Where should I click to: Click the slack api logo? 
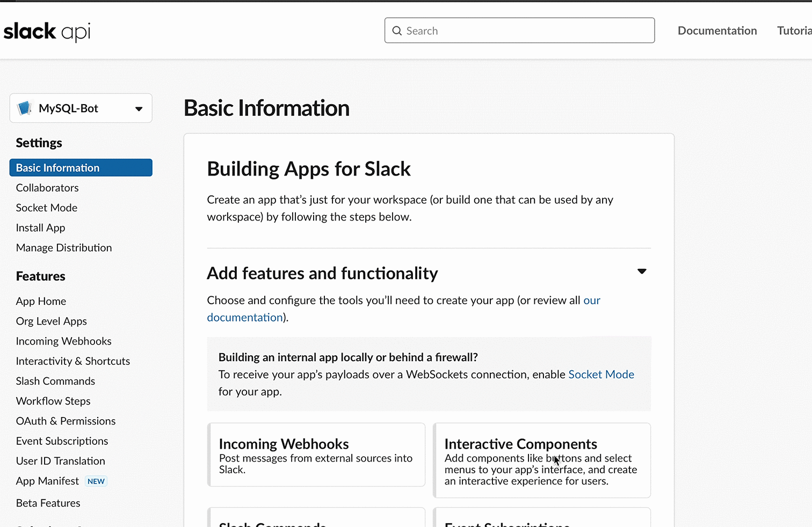click(x=47, y=32)
